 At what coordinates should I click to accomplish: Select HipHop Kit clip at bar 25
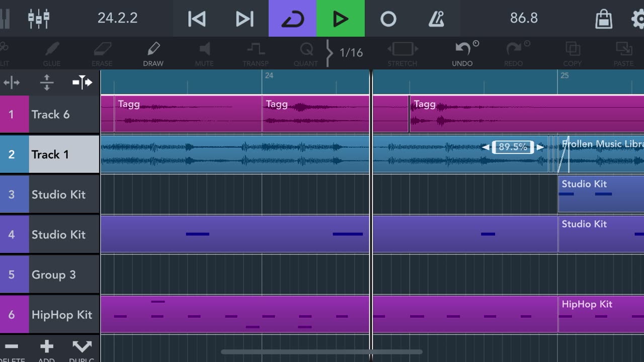click(601, 314)
